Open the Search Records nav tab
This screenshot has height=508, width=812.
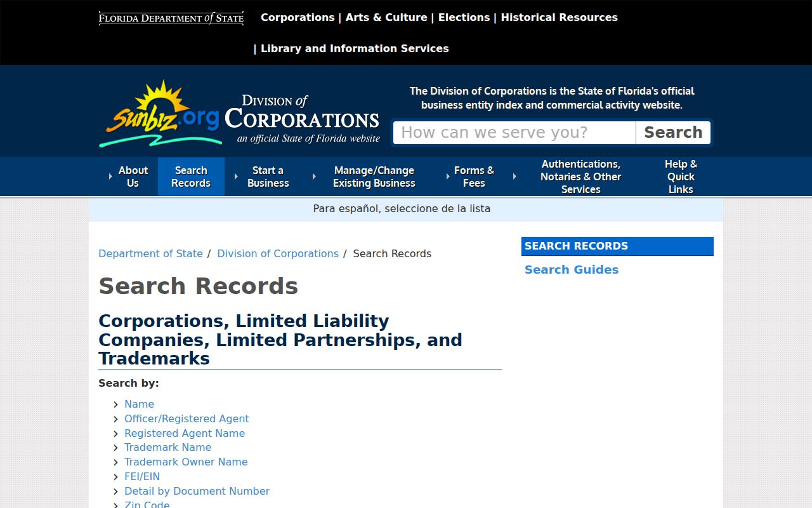(x=191, y=177)
